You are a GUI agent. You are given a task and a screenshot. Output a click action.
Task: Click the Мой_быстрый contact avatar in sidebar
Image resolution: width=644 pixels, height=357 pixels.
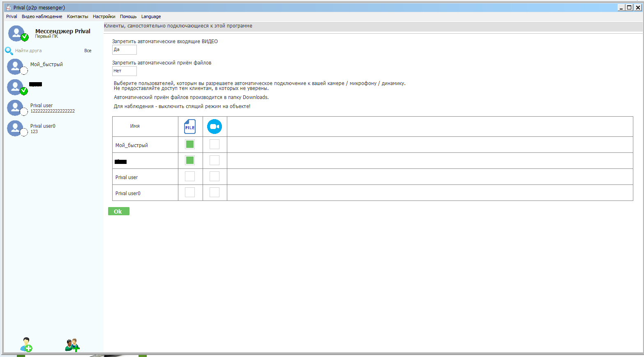[15, 67]
